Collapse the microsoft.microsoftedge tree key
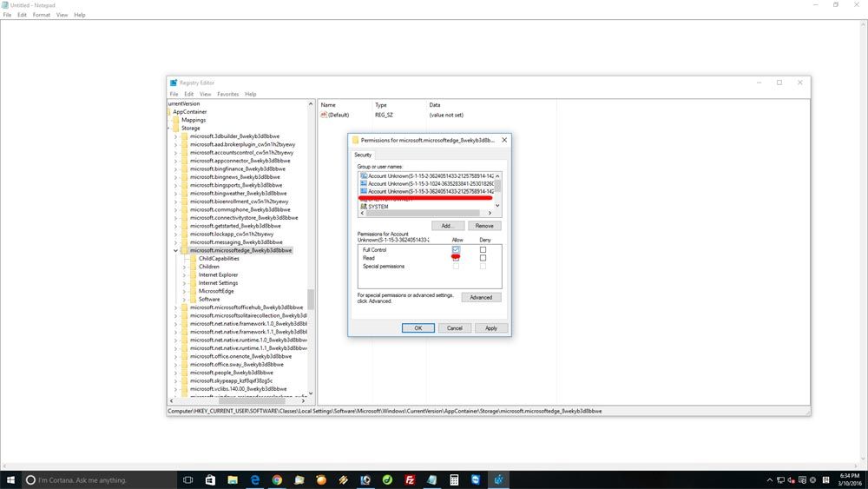 click(x=176, y=250)
